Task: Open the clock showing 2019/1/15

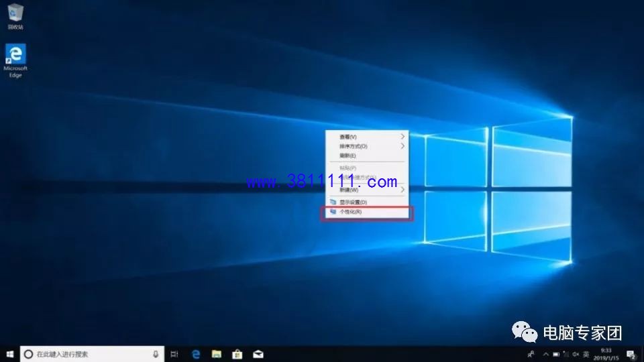Action: (x=606, y=354)
